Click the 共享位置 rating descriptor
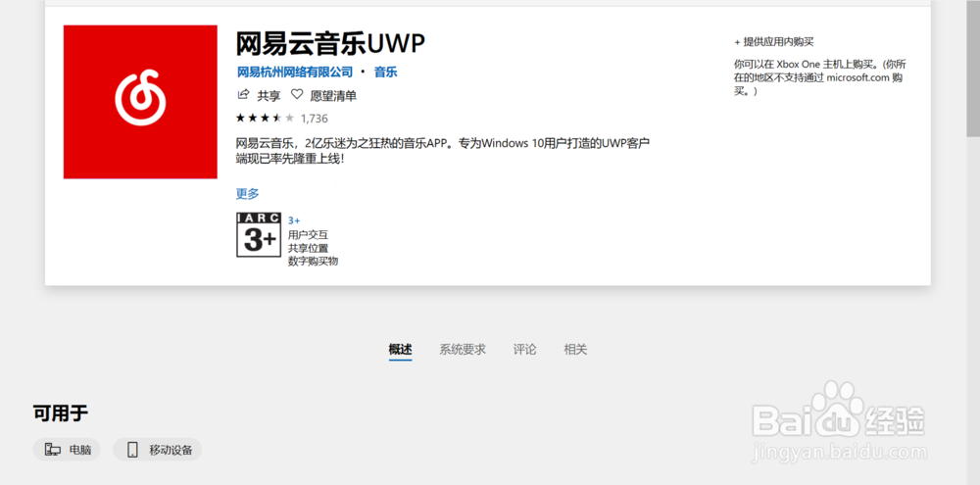Screen dimensions: 980x485 pos(308,248)
